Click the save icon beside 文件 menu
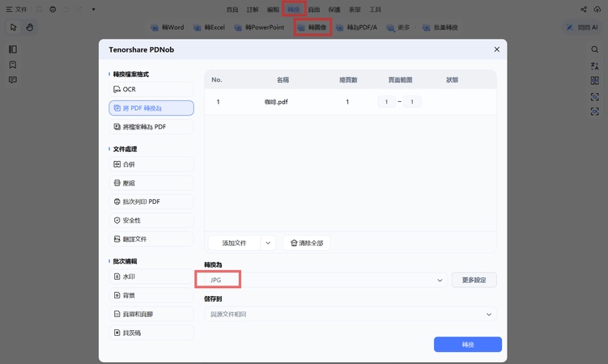This screenshot has width=608, height=364. (x=39, y=9)
